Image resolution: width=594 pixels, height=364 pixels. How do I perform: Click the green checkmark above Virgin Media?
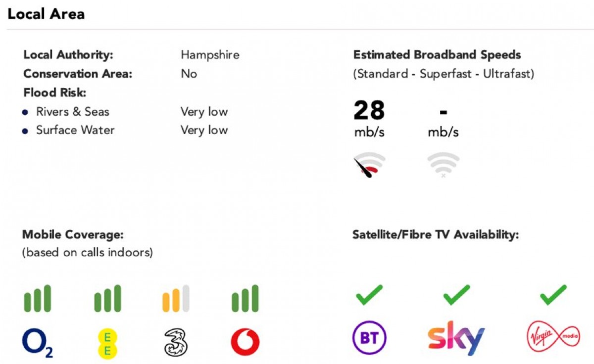click(553, 295)
